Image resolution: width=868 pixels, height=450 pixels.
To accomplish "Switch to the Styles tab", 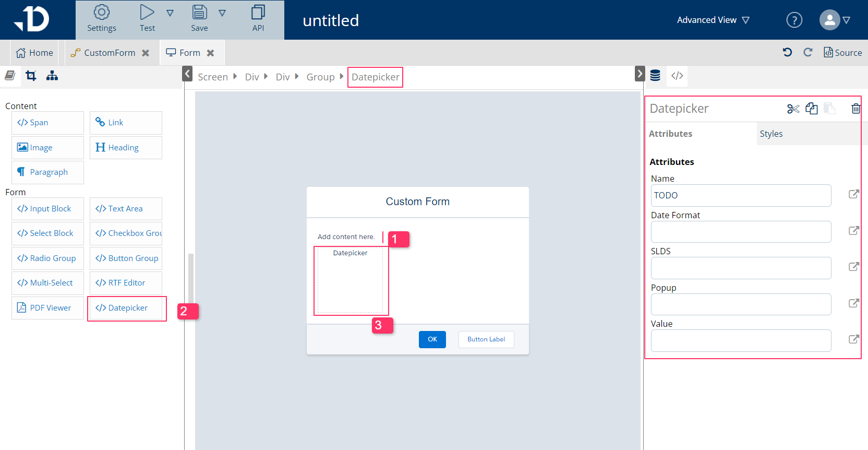I will coord(771,134).
